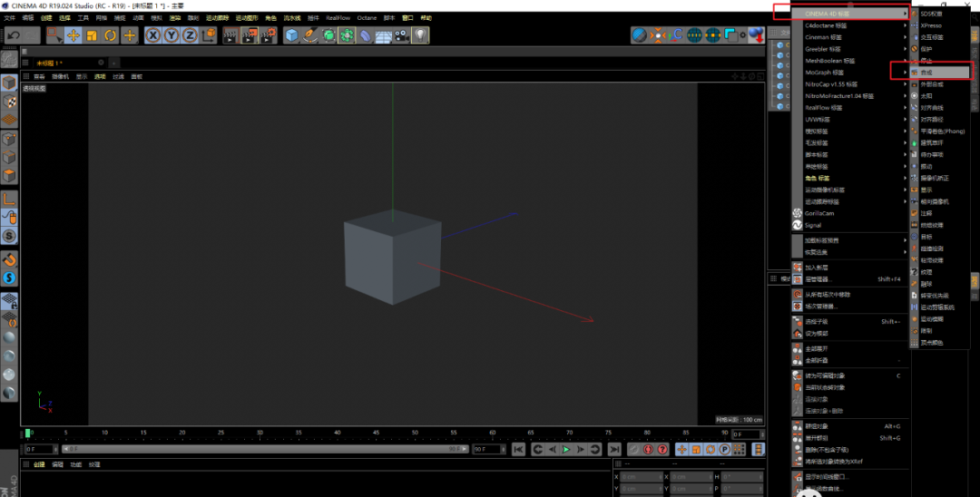
Task: Click the X position 0 cm field
Action: click(x=641, y=477)
